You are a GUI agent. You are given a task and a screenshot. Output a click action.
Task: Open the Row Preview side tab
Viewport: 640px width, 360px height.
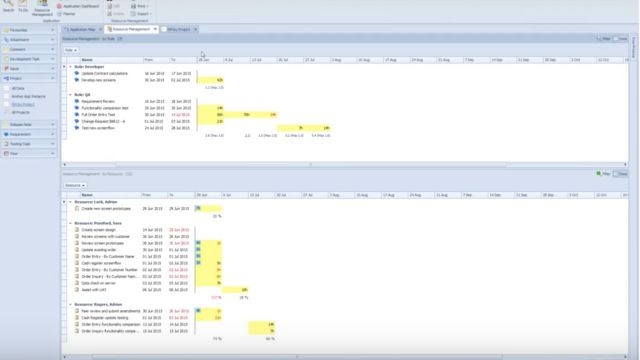[x=633, y=47]
